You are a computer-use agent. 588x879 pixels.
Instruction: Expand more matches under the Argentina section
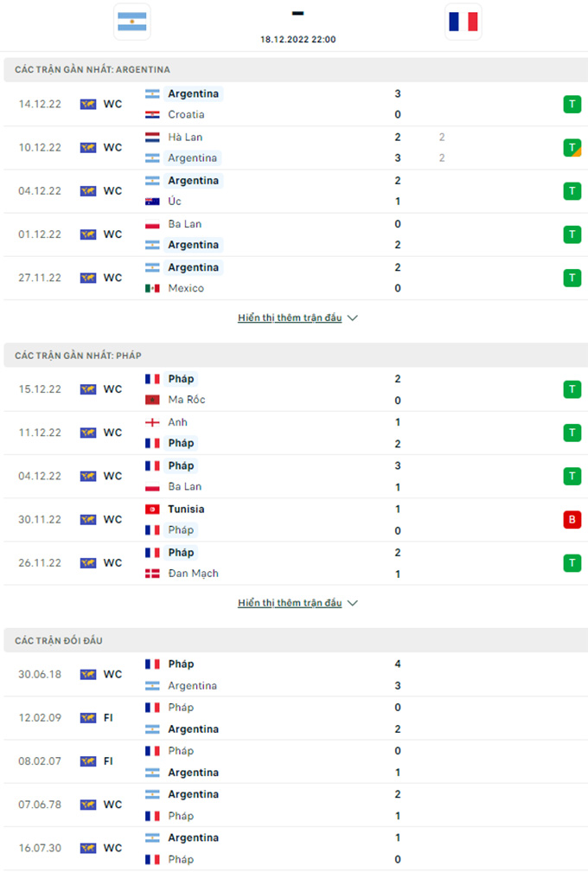click(290, 318)
